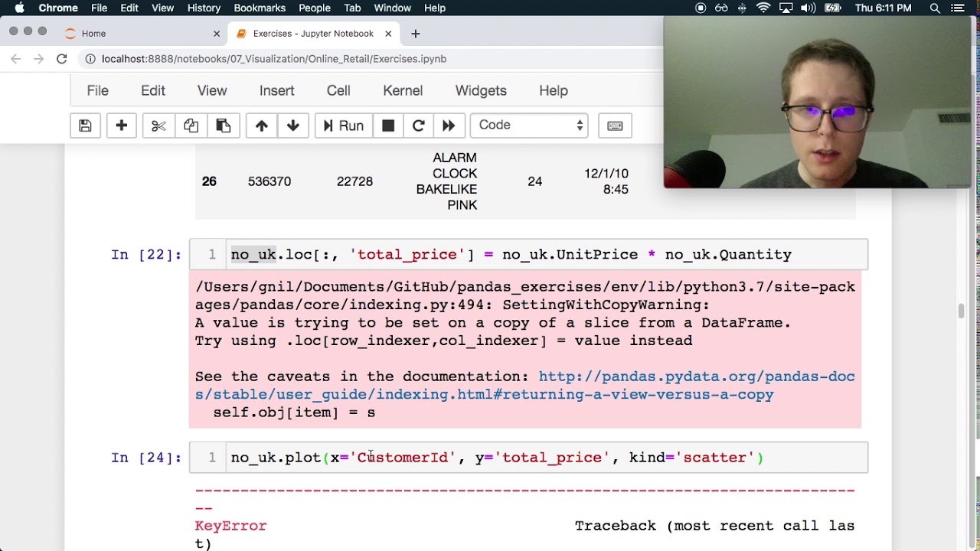Open the AirPlay display icon
The width and height of the screenshot is (980, 551).
(786, 8)
